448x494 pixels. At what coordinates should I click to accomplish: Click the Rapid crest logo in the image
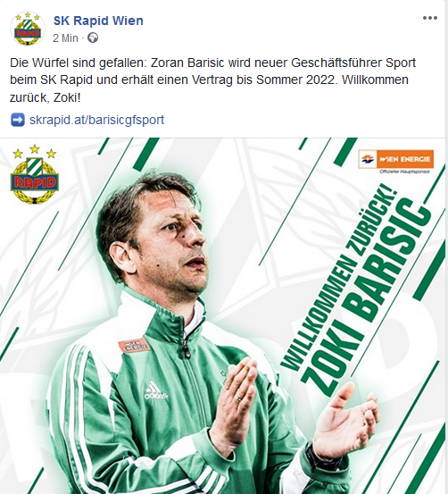click(x=34, y=174)
